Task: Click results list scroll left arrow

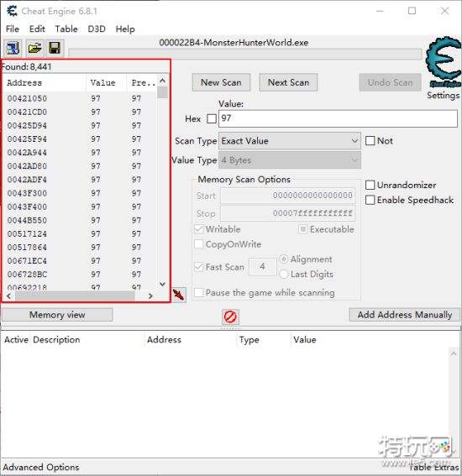Action: tap(8, 296)
